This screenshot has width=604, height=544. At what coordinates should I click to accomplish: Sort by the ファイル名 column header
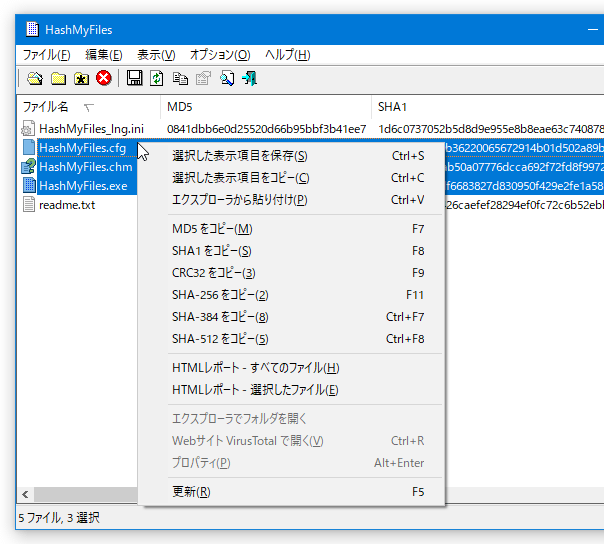[x=89, y=107]
